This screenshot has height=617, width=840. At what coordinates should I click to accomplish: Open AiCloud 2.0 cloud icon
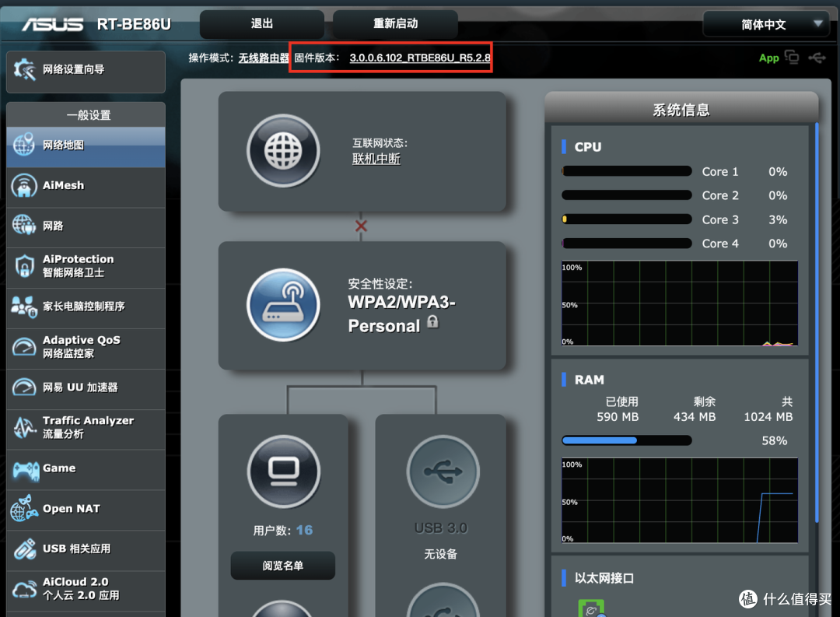click(24, 588)
